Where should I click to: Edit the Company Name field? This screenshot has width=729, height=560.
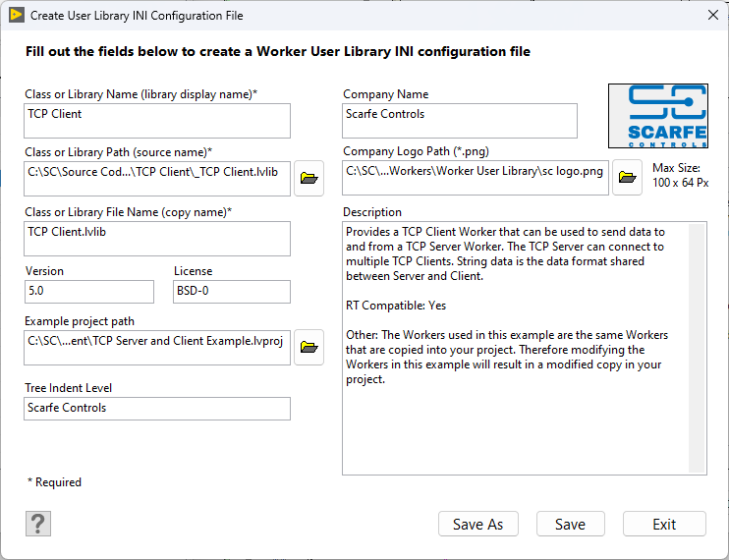pos(459,121)
